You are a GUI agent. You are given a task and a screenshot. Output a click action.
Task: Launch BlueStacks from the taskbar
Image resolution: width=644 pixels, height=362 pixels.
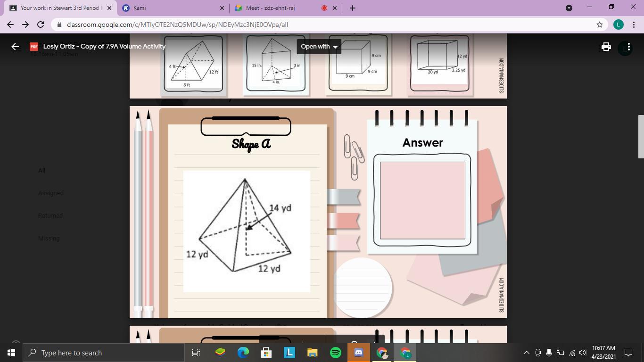point(220,353)
